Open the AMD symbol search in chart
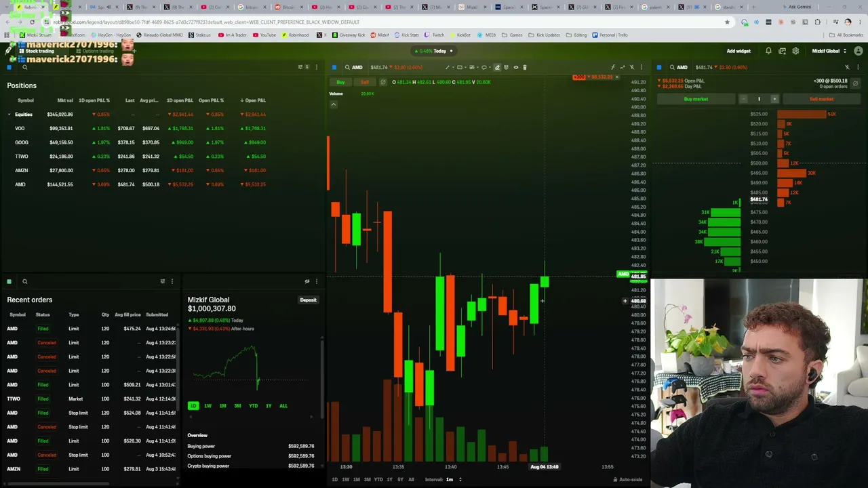 pyautogui.click(x=353, y=67)
